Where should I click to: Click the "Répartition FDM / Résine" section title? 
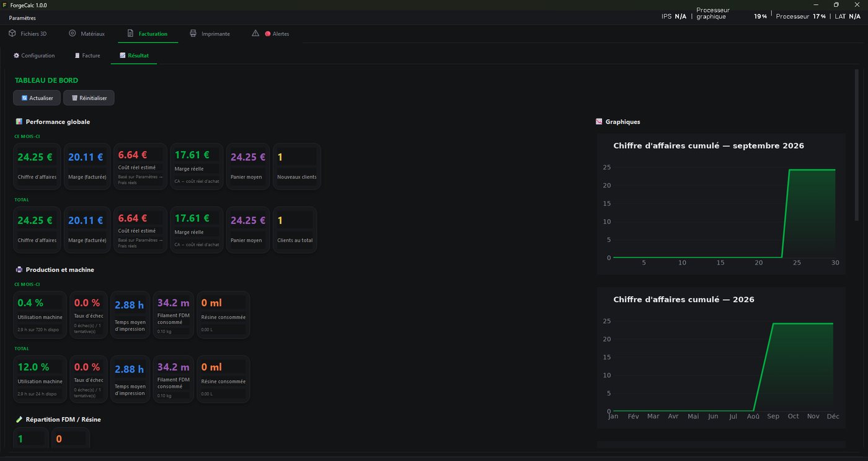click(x=63, y=419)
